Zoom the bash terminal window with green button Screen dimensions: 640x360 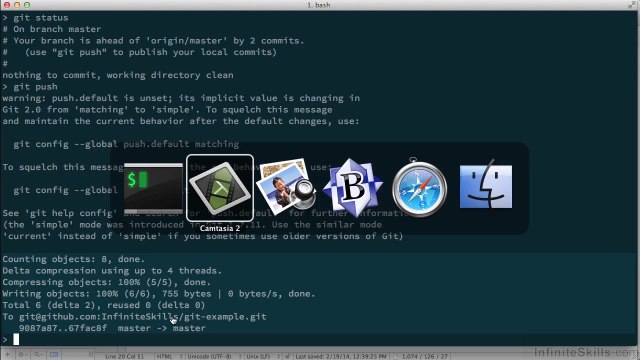point(27,5)
